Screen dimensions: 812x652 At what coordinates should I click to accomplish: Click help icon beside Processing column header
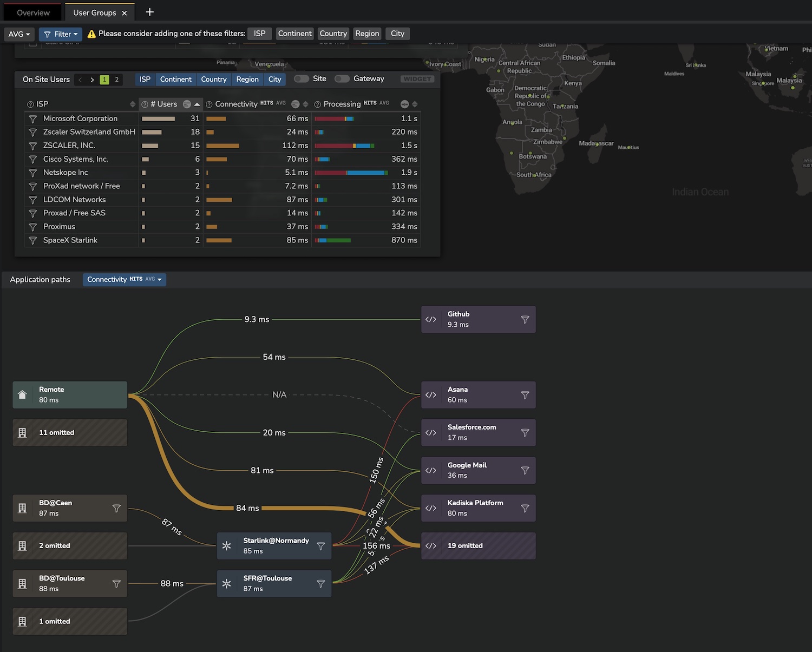[x=318, y=104]
